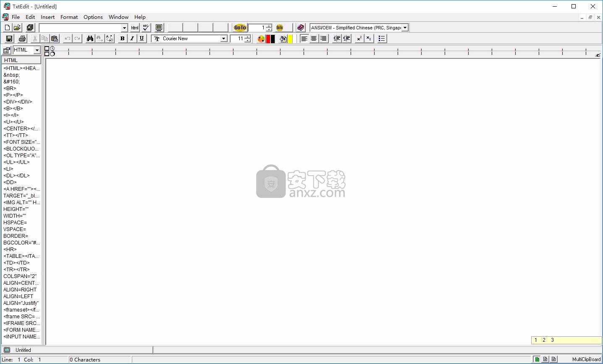Screen dimensions: 603x364
Task: Center align the text
Action: click(314, 39)
